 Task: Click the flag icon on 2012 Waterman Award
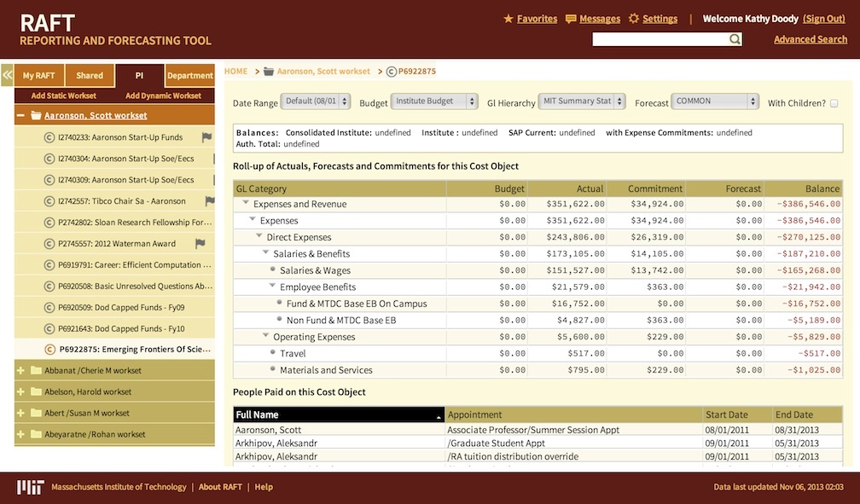click(200, 244)
